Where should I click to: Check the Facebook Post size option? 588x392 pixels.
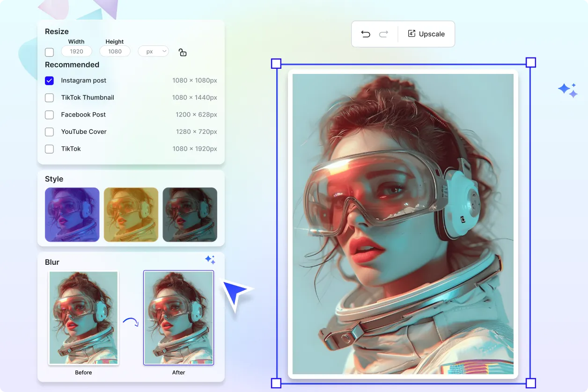tap(49, 115)
